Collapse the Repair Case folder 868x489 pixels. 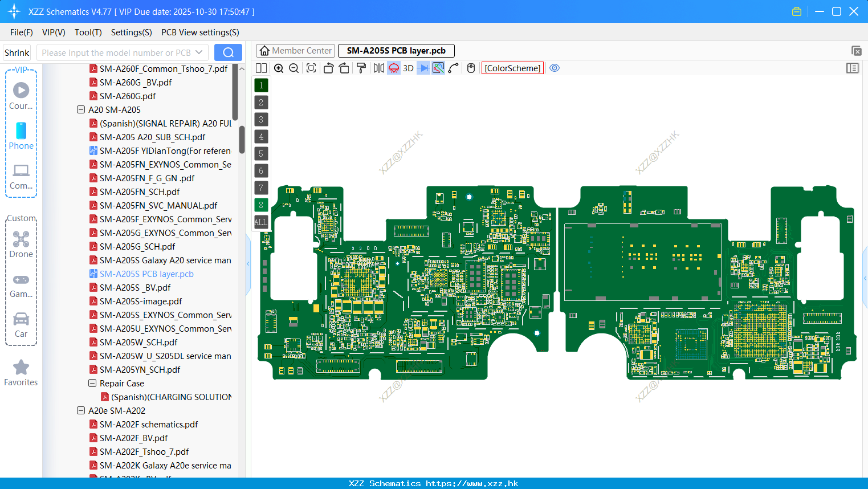pyautogui.click(x=92, y=383)
